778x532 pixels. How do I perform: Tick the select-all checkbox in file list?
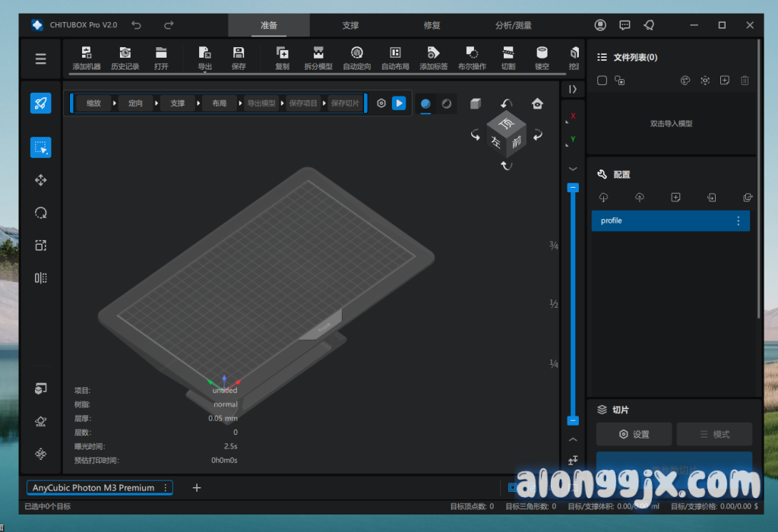pyautogui.click(x=602, y=81)
